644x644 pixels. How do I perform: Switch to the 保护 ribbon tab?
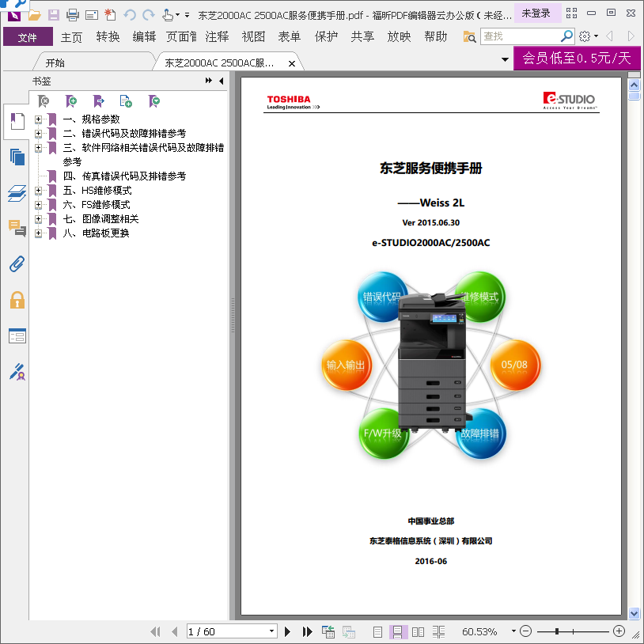(x=326, y=37)
